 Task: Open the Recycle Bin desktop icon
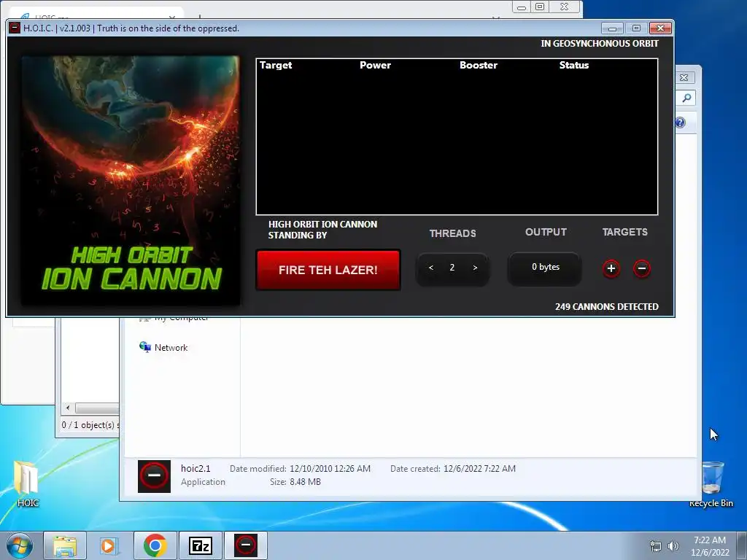click(711, 484)
